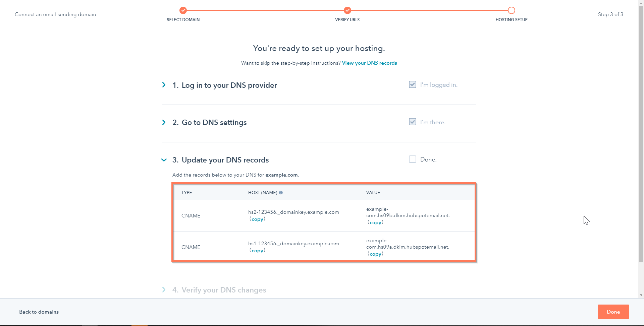The height and width of the screenshot is (326, 644).
Task: Collapse the "Update your DNS records" chevron
Action: tap(164, 160)
